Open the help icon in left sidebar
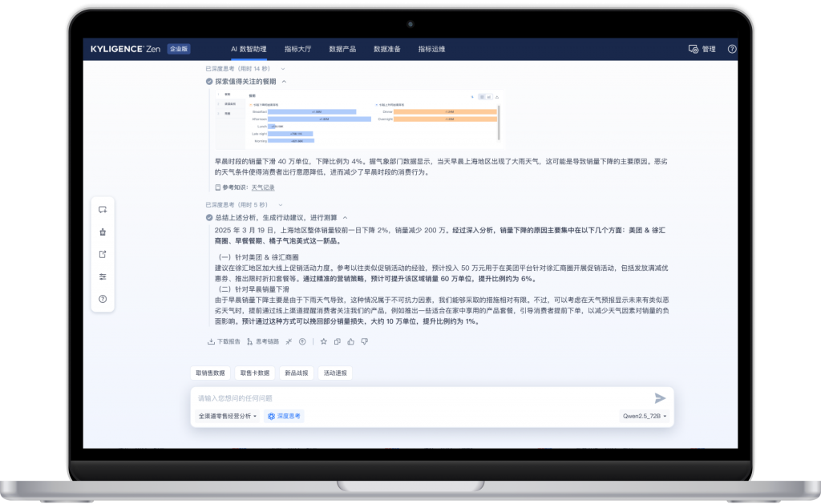 click(x=103, y=300)
